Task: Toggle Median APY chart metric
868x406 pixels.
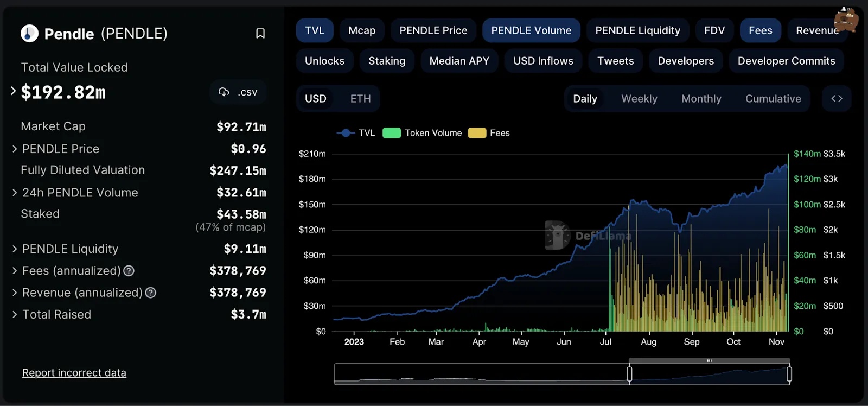Action: coord(459,61)
